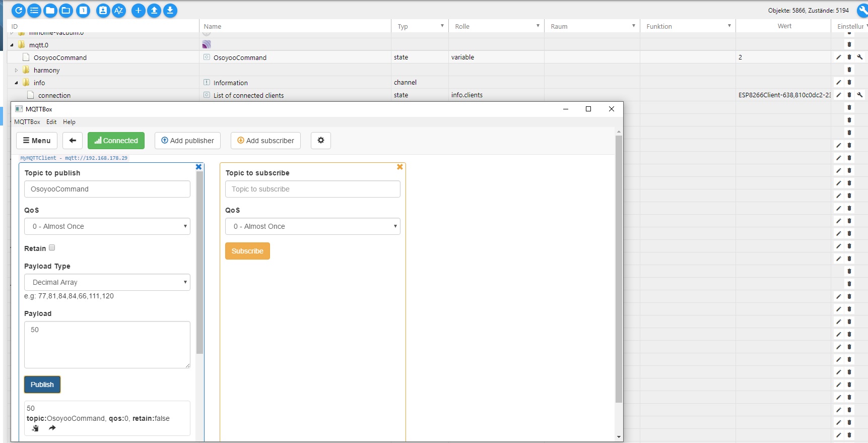Switch the object tree to list view
868x443 pixels.
[x=34, y=10]
